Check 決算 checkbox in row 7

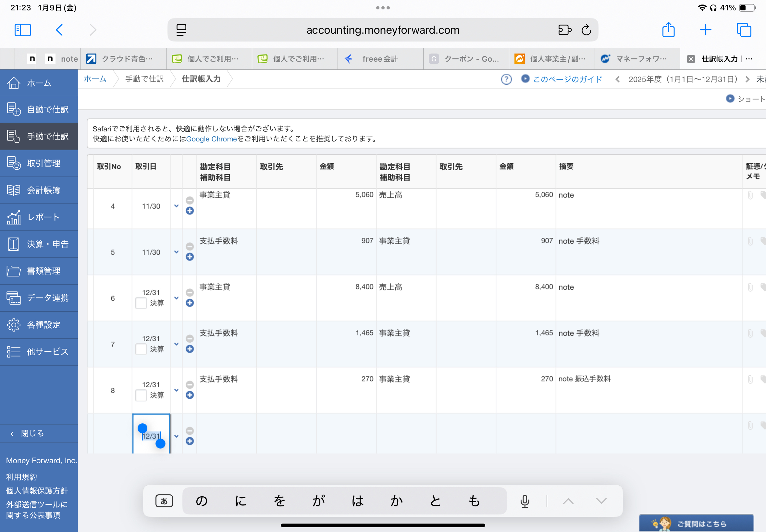(x=141, y=349)
